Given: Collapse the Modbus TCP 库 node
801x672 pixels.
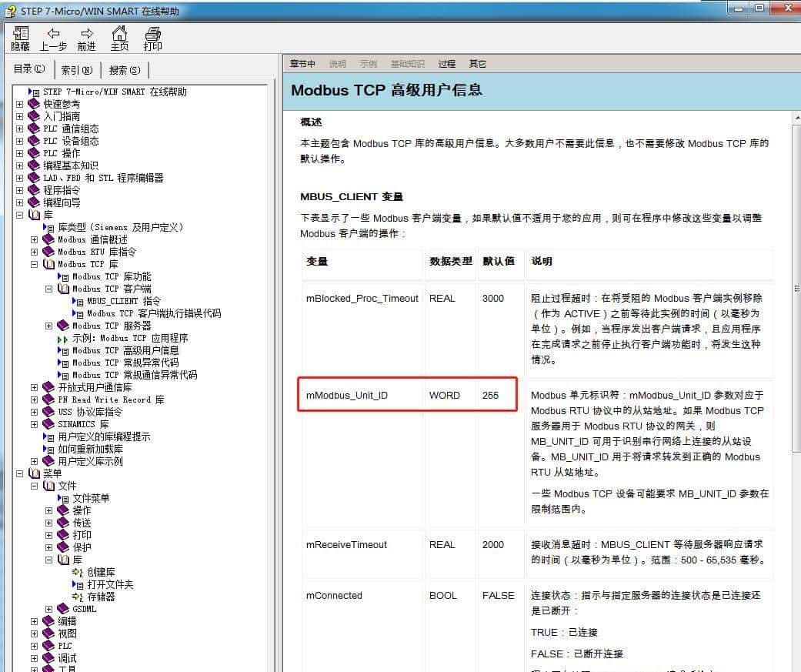Looking at the screenshot, I should 34,264.
